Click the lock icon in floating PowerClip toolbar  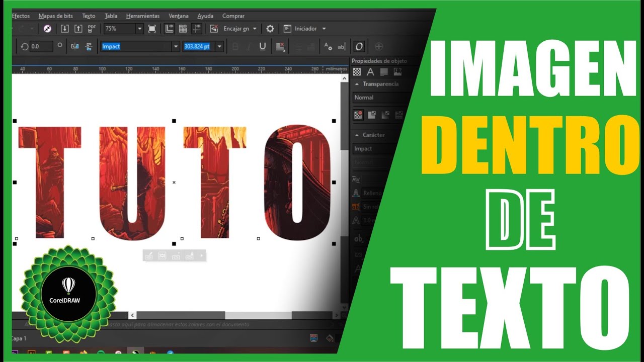[x=189, y=256]
